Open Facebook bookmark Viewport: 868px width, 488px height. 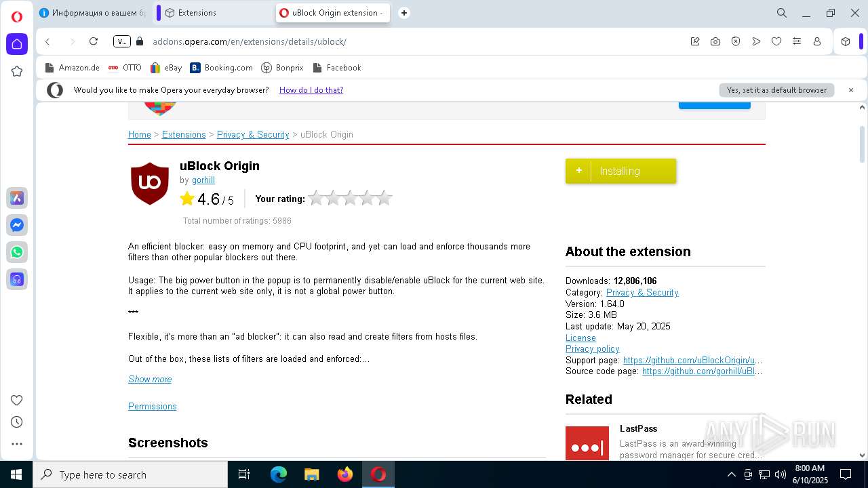(x=337, y=68)
